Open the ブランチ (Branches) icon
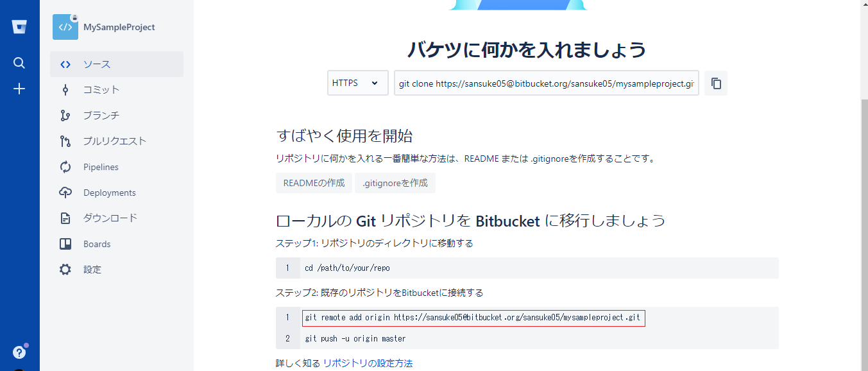Screen dimensions: 868x371 65,116
